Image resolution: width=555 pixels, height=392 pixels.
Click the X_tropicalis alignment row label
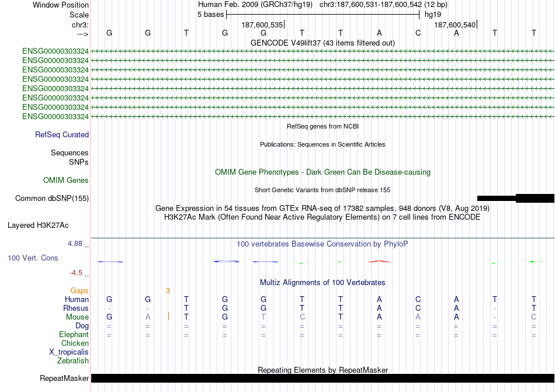(69, 352)
